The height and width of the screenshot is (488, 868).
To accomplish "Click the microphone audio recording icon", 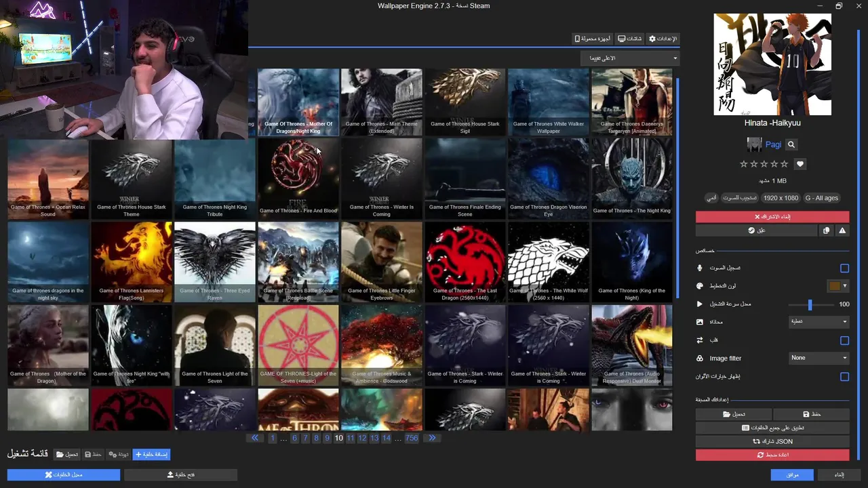I will pos(700,268).
